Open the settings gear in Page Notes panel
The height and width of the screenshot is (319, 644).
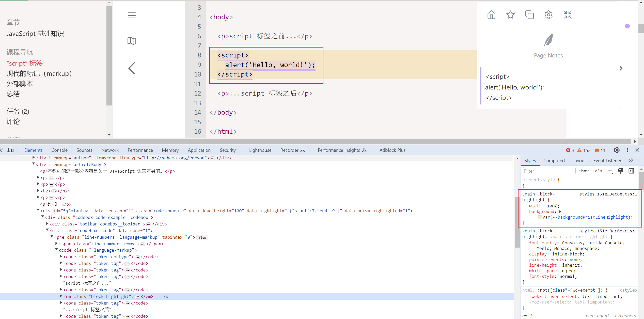[548, 15]
